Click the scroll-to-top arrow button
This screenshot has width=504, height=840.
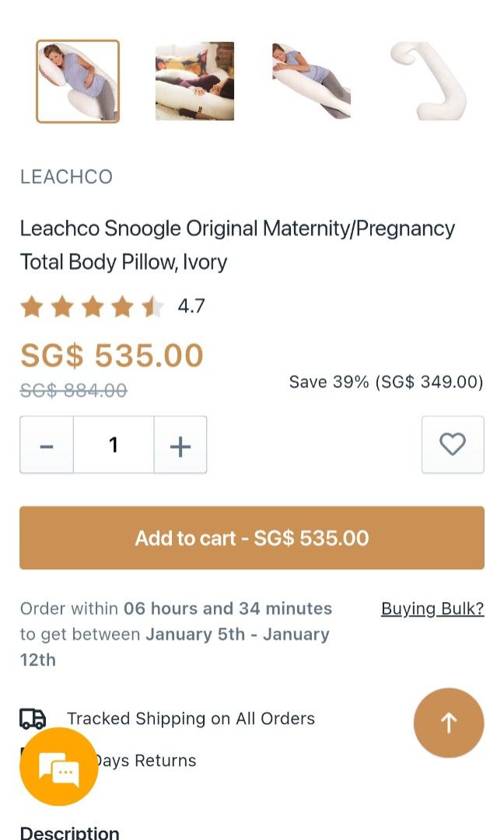click(x=449, y=723)
